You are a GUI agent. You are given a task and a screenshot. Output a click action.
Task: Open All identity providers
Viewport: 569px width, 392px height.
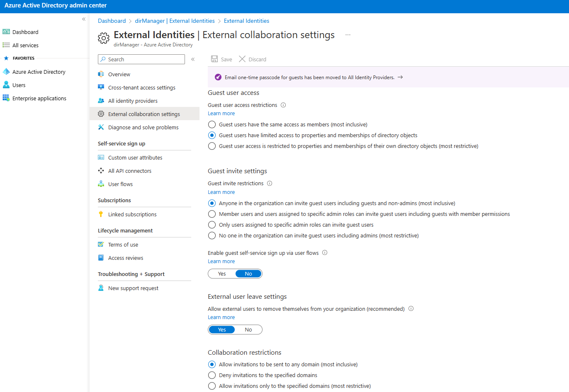[x=132, y=101]
